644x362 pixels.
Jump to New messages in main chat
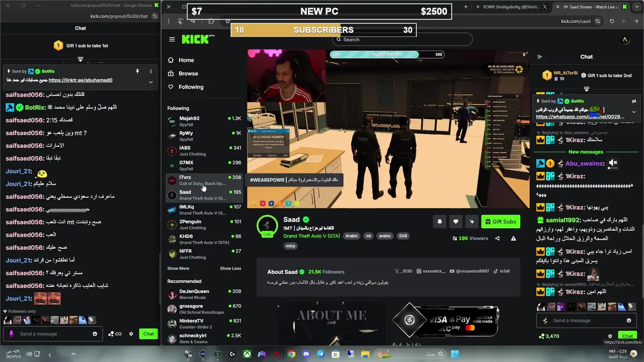(x=586, y=152)
